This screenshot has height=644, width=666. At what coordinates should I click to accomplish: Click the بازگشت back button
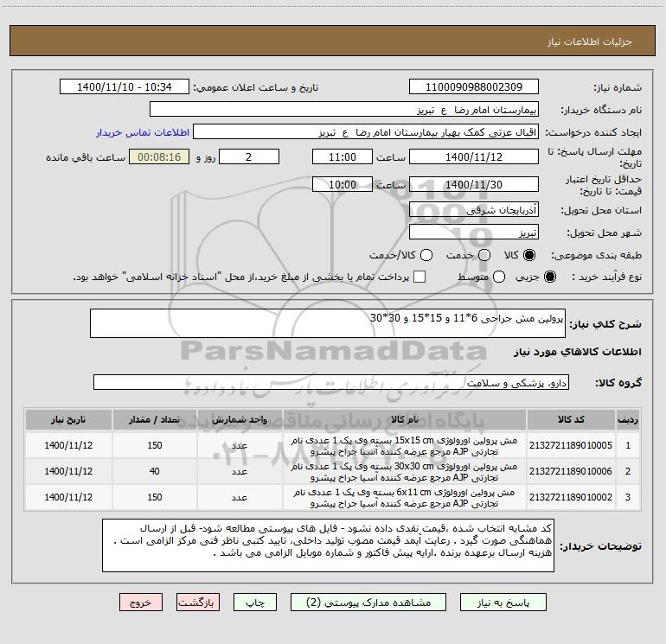click(x=198, y=603)
